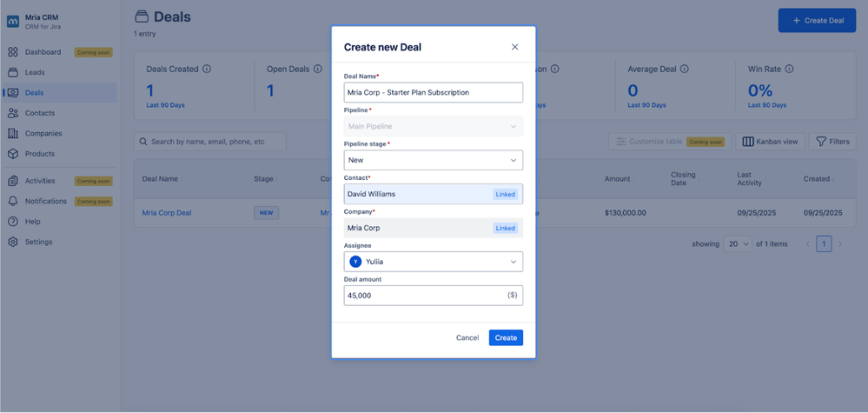Click the info icon beside Average Deal
Image resolution: width=868 pixels, height=413 pixels.
pos(685,70)
